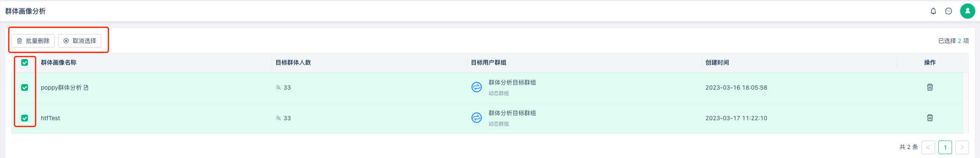Uncheck the select-all header checkbox
Viewport: 980px width, 158px height.
(x=25, y=62)
